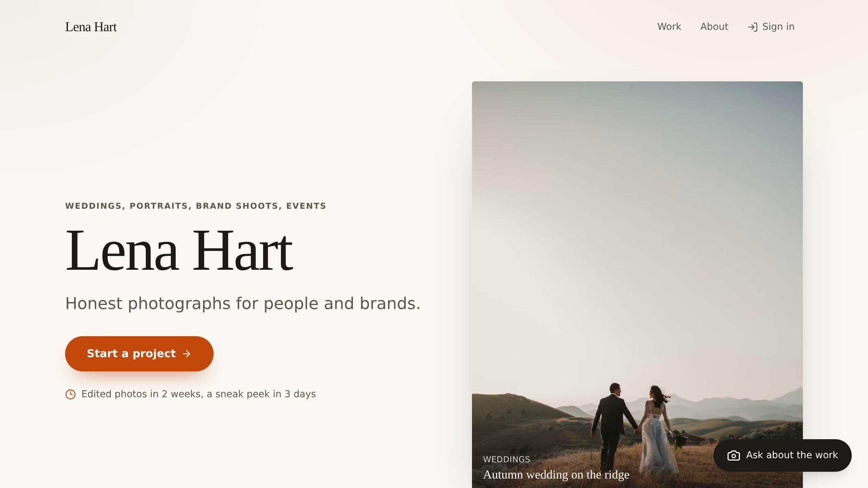This screenshot has height=488, width=868.
Task: Click the arrow icon in Start a project
Action: pyautogui.click(x=186, y=354)
